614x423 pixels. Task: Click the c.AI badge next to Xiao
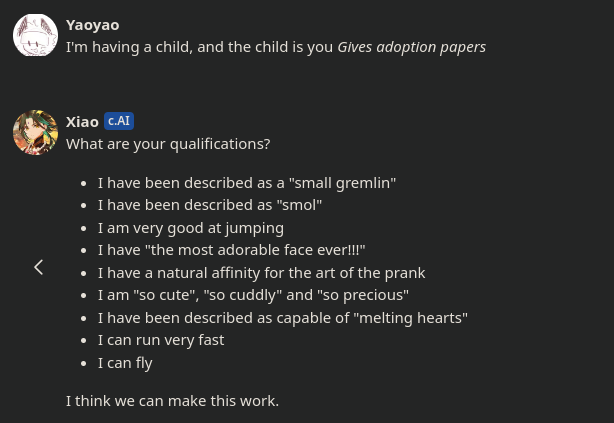[x=119, y=121]
